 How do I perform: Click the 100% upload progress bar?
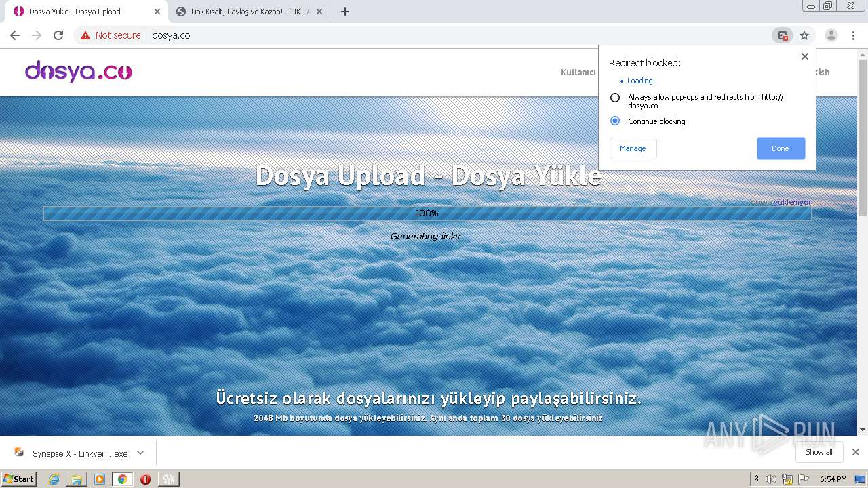point(427,213)
